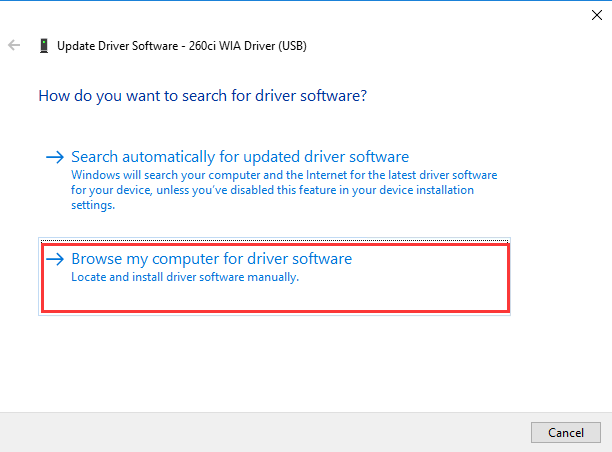612x452 pixels.
Task: Click the Cancel button
Action: click(x=566, y=432)
